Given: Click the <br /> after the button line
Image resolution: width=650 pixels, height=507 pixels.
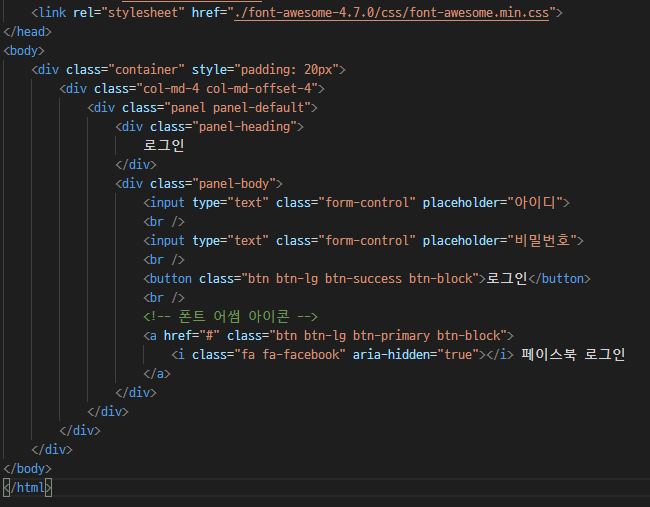Looking at the screenshot, I should (x=164, y=298).
